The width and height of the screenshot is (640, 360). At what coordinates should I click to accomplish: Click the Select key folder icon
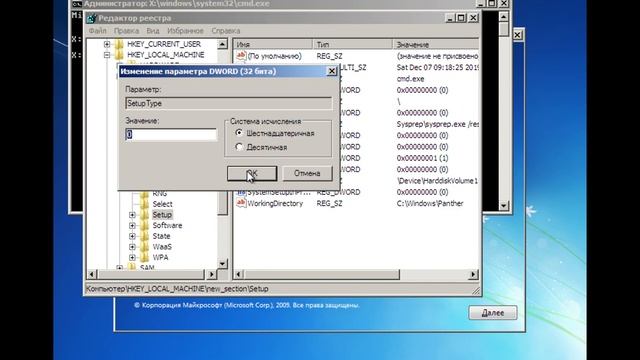pos(144,204)
